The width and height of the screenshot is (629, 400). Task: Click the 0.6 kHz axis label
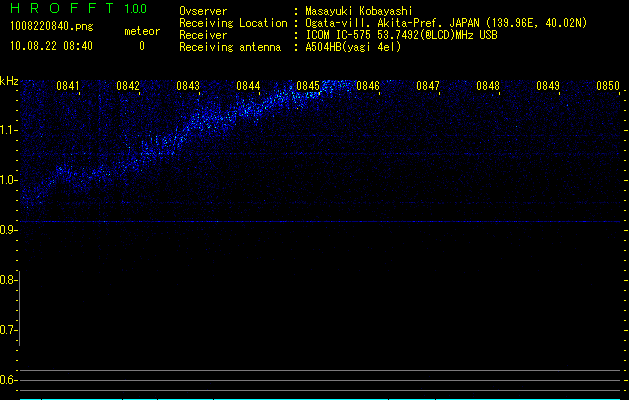(x=8, y=380)
